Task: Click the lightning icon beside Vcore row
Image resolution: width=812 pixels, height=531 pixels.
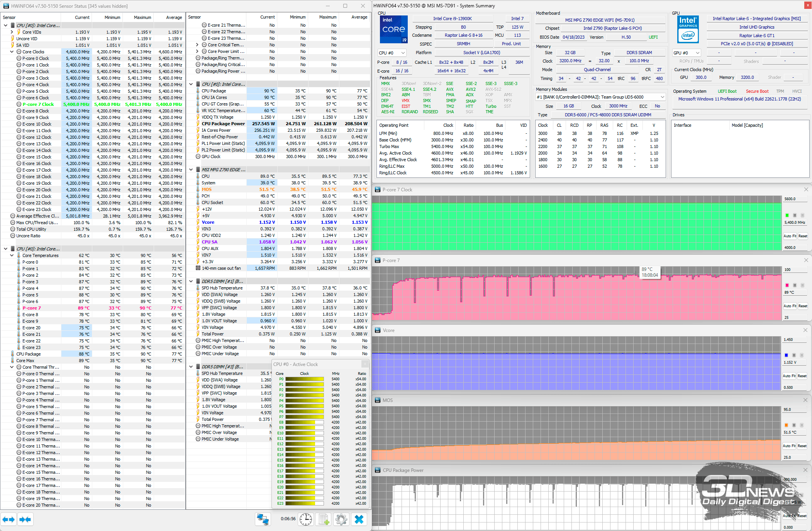Action: [198, 222]
